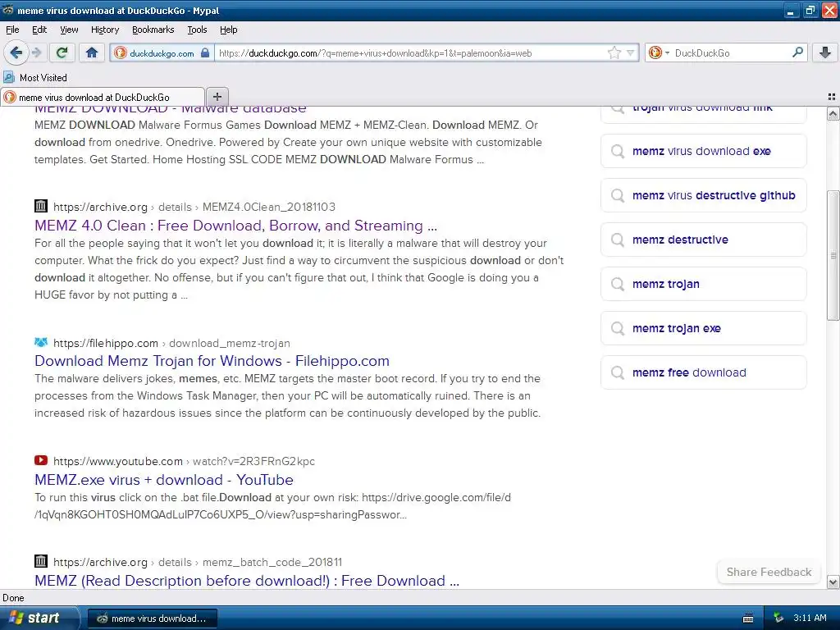Click the scrollbar up arrow

(x=833, y=113)
